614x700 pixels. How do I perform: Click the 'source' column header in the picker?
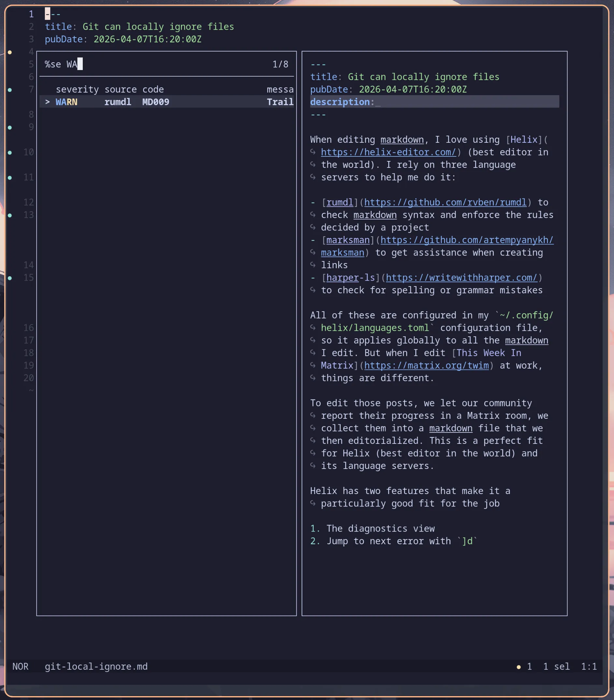click(121, 89)
